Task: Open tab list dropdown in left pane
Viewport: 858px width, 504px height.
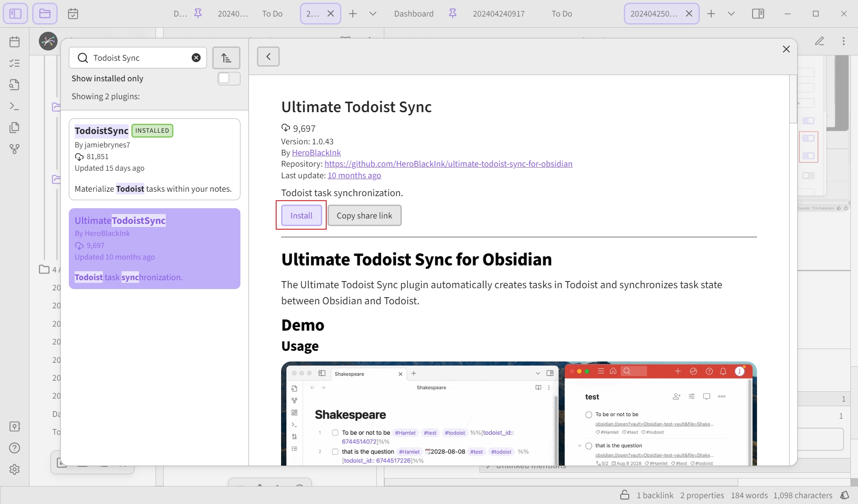Action: tap(373, 13)
